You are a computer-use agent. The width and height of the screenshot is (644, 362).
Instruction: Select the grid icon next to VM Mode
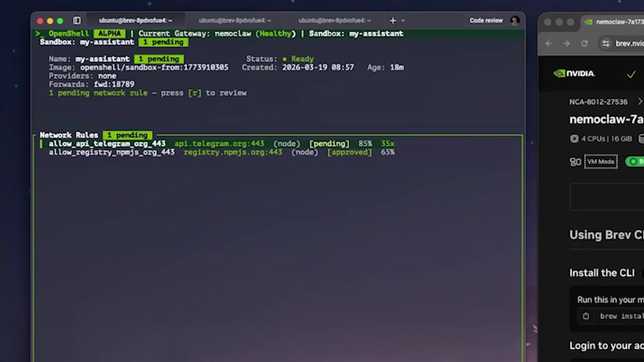pos(575,161)
